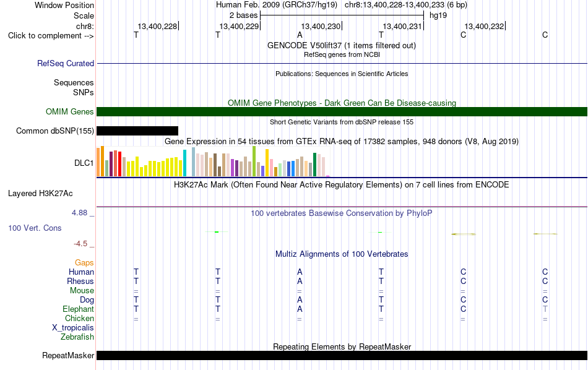Click the faded T in Elephant row
The height and width of the screenshot is (370, 588).
[x=545, y=309]
